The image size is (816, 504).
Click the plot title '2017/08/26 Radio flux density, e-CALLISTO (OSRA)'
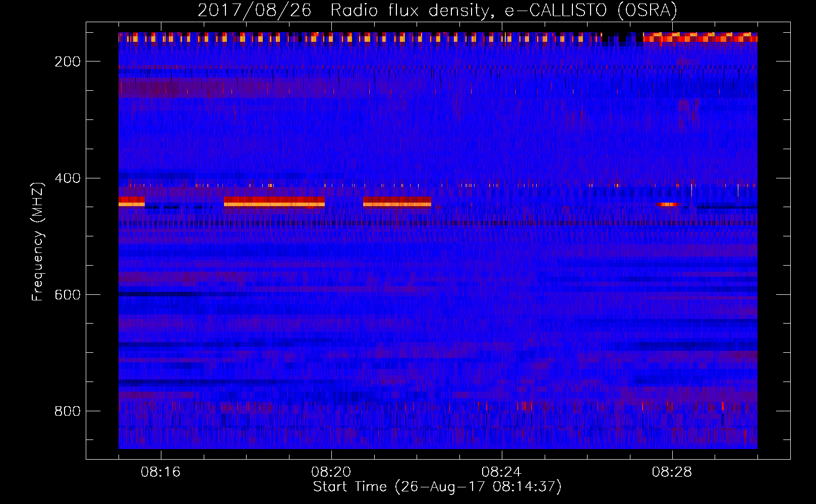tap(437, 10)
